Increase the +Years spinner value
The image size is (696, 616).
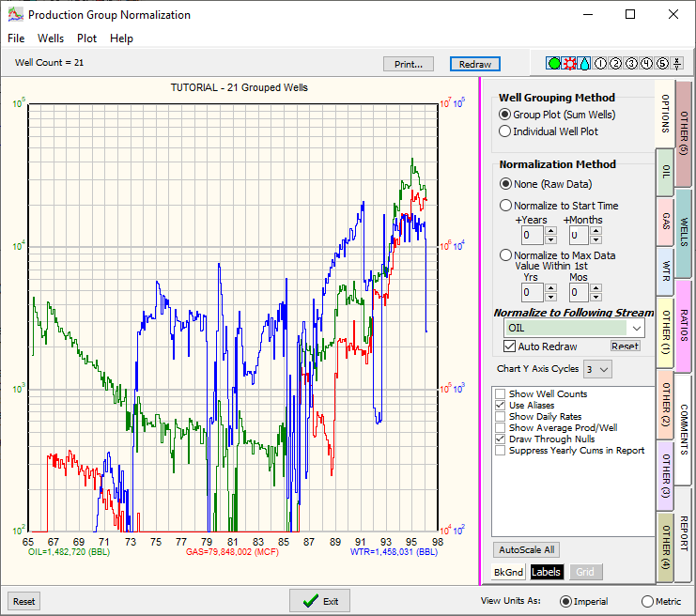pos(550,230)
